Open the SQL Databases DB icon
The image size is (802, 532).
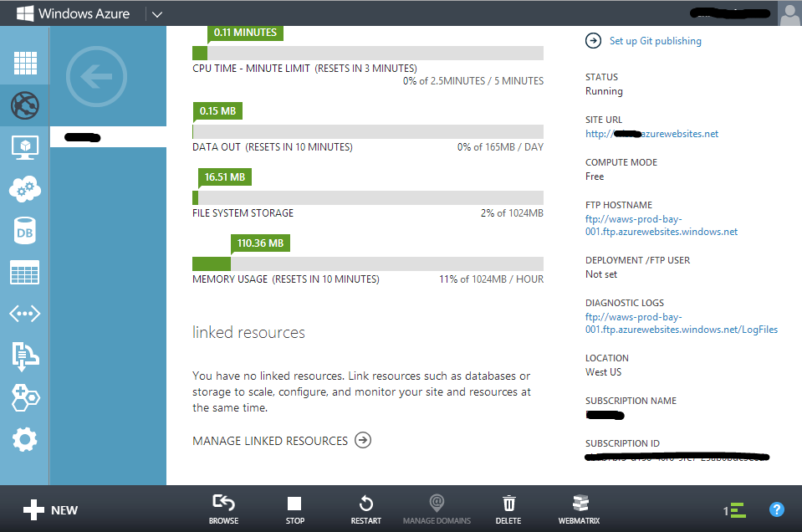tap(25, 231)
